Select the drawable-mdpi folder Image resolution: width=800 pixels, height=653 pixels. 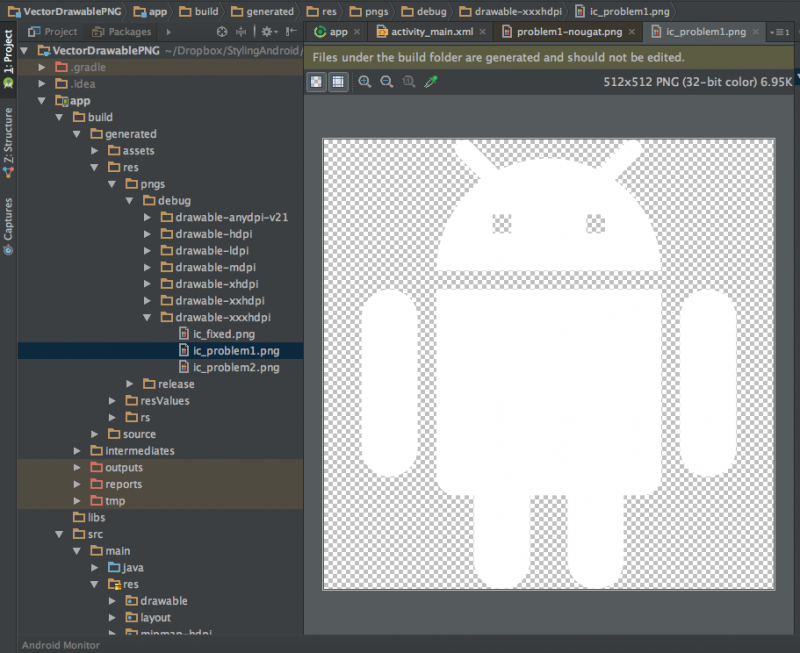pyautogui.click(x=208, y=267)
